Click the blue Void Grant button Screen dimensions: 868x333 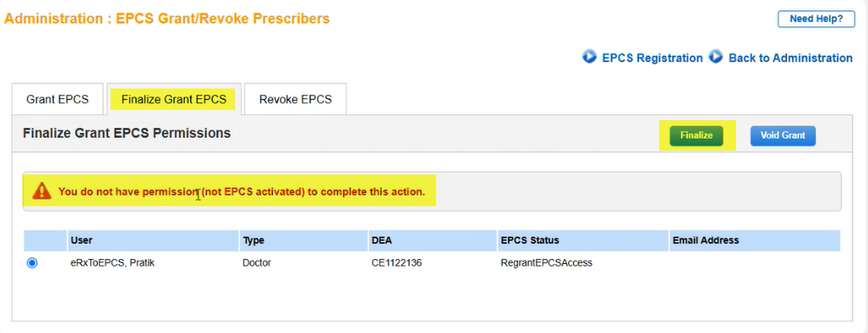pos(783,135)
